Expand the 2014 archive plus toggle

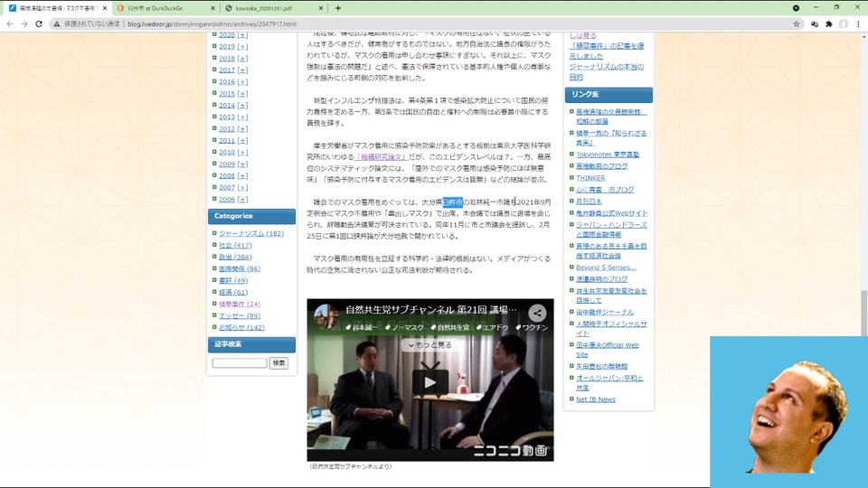point(242,105)
